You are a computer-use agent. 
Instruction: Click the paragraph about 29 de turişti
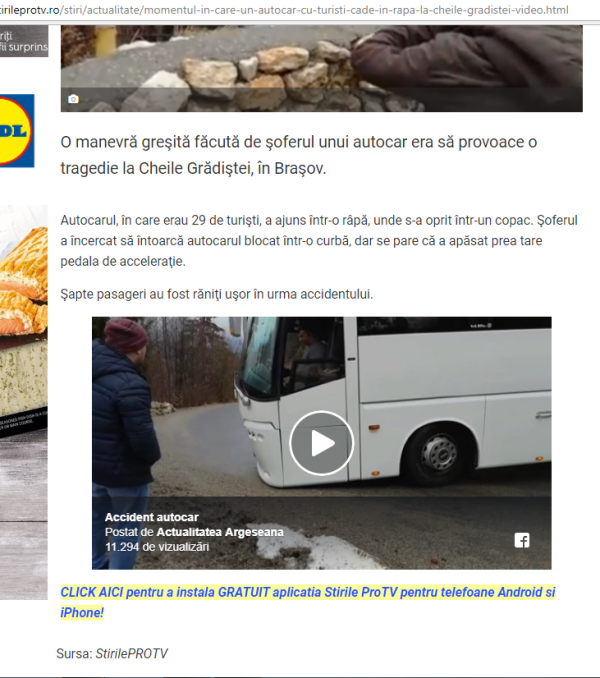[x=319, y=241]
